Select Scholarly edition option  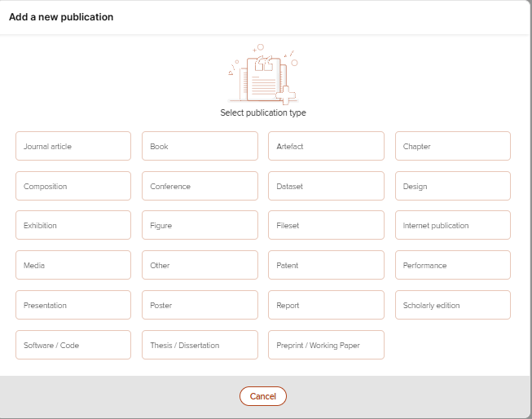[x=453, y=305]
